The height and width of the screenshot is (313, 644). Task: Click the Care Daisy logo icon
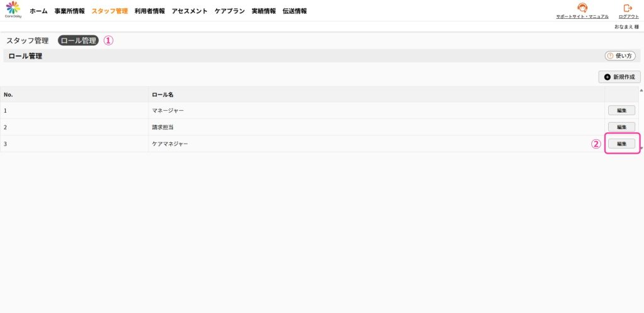13,9
